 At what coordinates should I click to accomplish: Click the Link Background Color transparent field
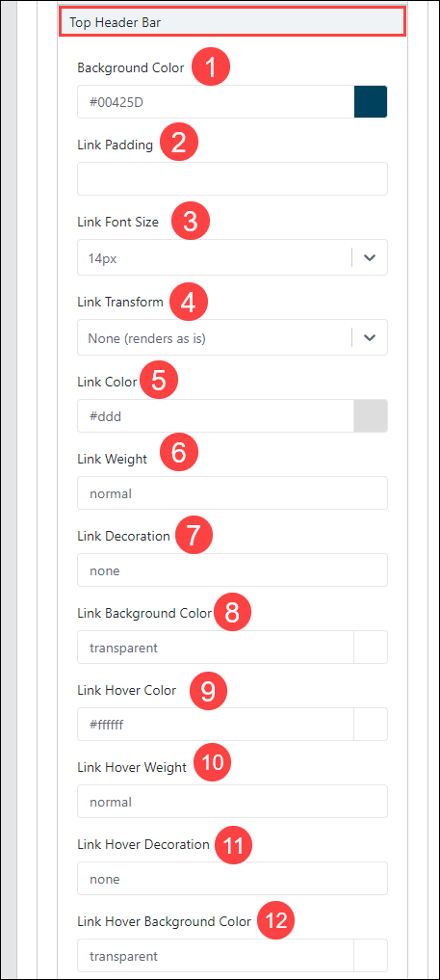pos(216,647)
